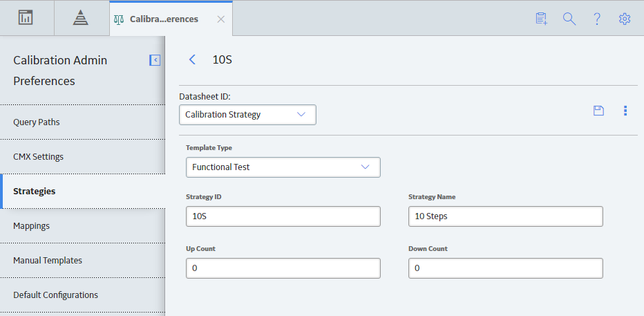
Task: Save the datasheet with disk icon
Action: (599, 111)
